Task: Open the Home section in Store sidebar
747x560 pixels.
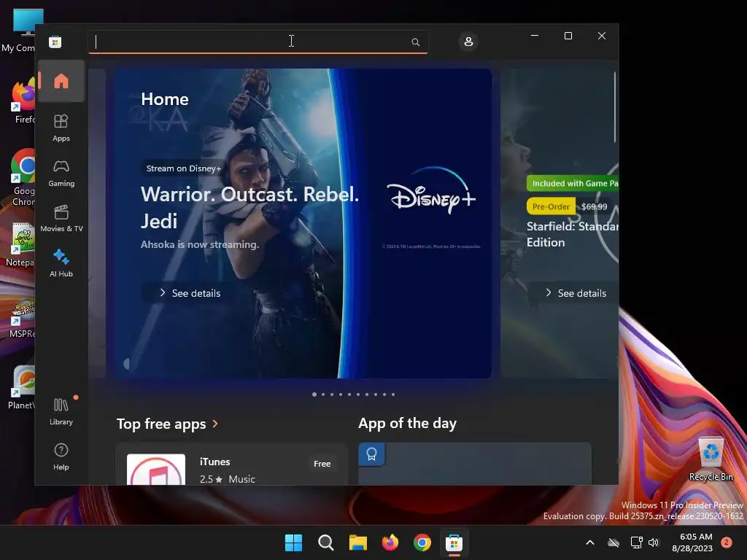Action: pos(61,81)
